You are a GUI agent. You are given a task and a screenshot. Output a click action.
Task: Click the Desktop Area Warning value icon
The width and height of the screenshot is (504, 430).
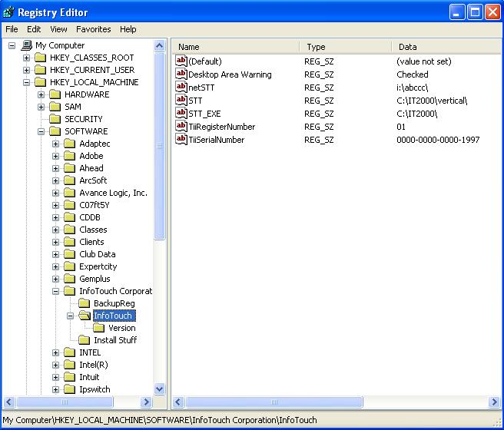pos(181,74)
